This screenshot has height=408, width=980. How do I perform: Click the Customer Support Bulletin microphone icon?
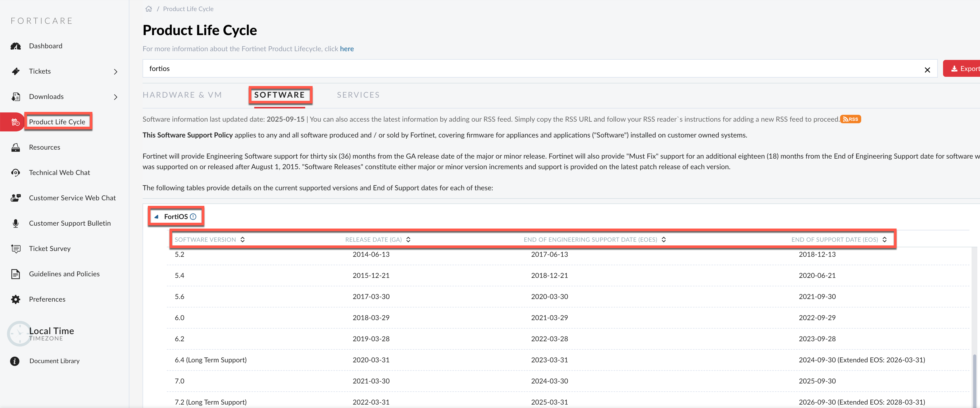16,224
